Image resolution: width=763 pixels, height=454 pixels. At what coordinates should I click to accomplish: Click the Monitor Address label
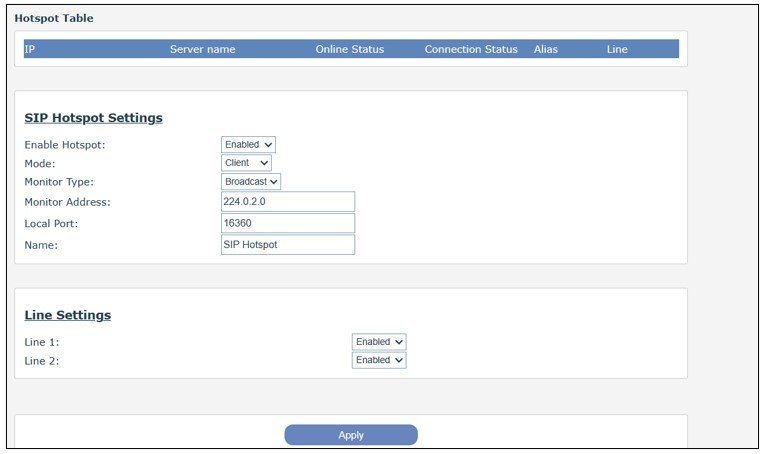tap(68, 202)
